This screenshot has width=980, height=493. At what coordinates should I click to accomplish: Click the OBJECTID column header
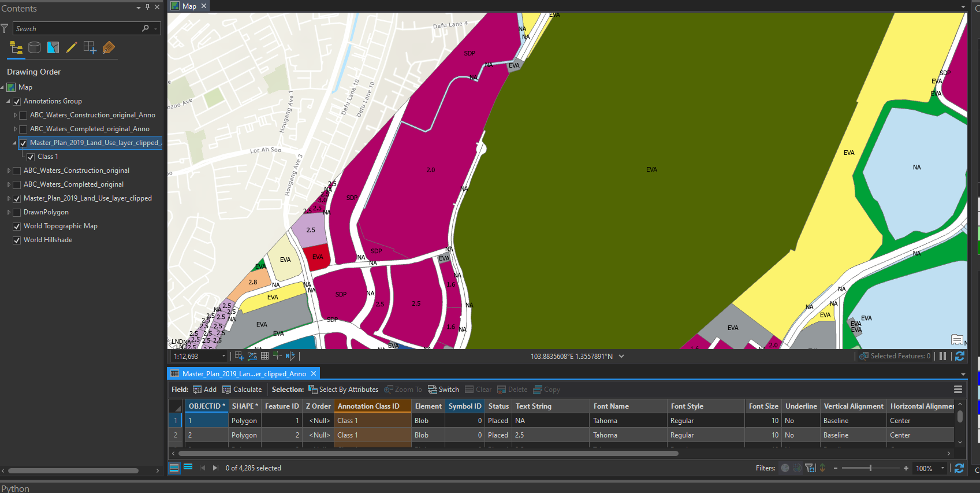pyautogui.click(x=206, y=406)
